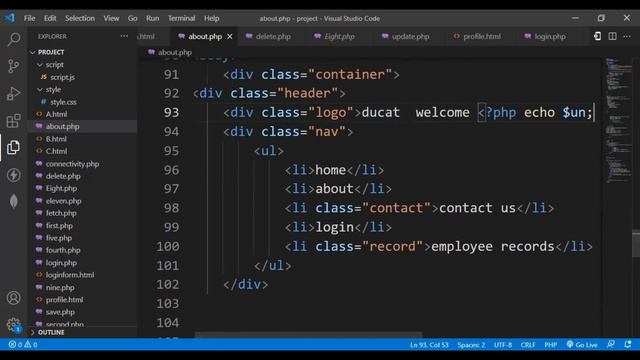Split the editor to the right

(x=612, y=36)
